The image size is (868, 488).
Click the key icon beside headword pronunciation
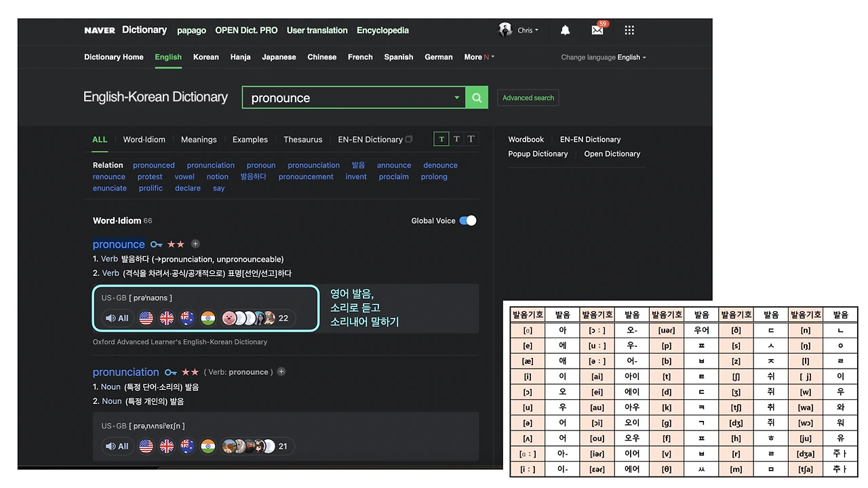(x=170, y=372)
